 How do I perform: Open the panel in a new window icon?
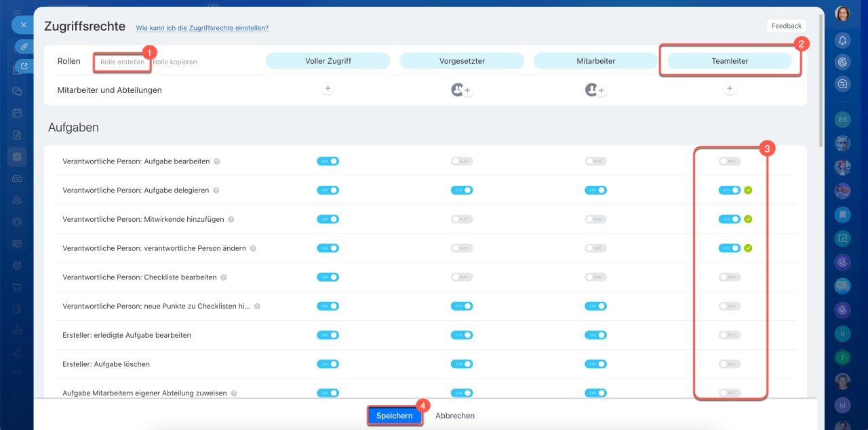(x=24, y=66)
